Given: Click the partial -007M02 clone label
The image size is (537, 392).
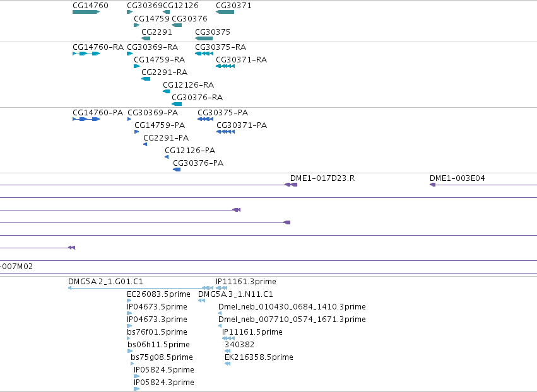Looking at the screenshot, I should point(16,267).
